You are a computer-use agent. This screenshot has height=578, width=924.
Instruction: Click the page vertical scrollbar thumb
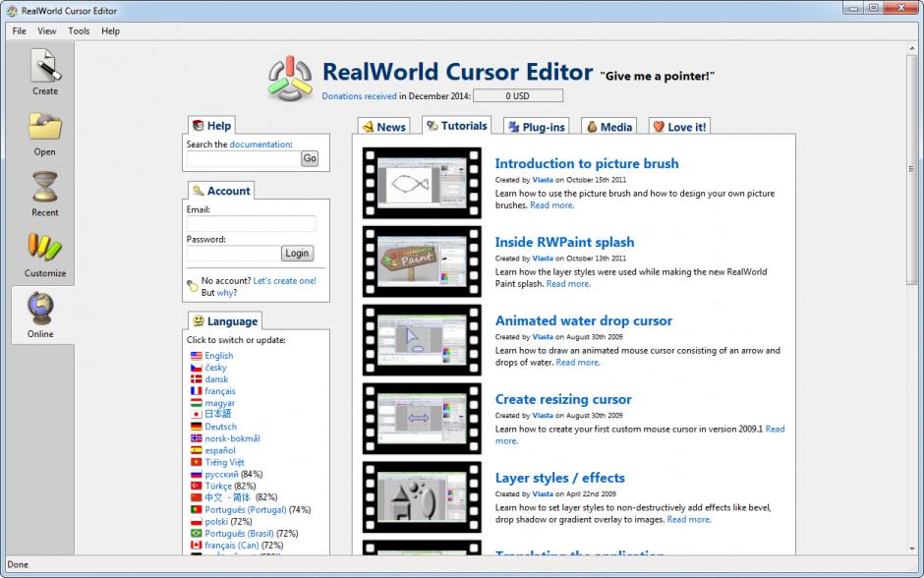[911, 170]
